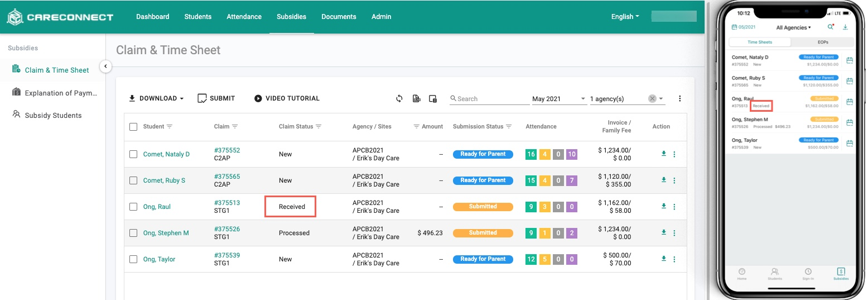Download the claim for Ong, Raul
Screen dimensions: 868x300
click(664, 206)
